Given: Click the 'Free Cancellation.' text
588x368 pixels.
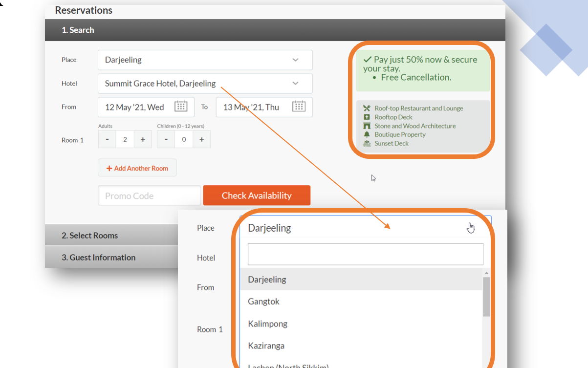Looking at the screenshot, I should (416, 77).
